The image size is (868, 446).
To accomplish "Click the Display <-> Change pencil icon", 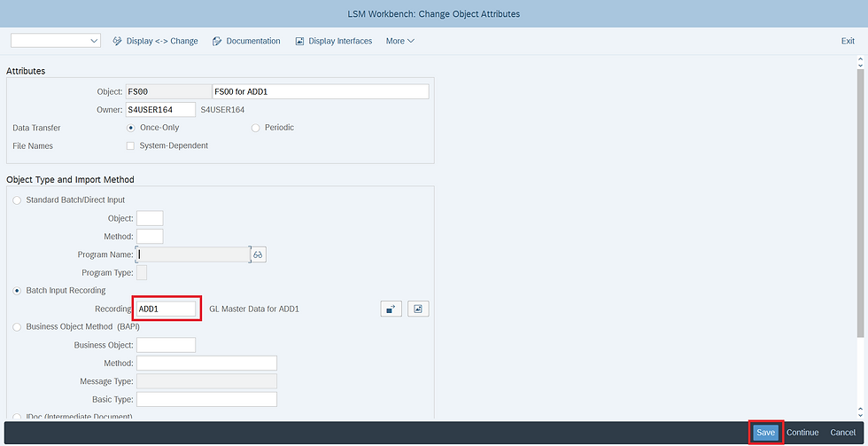I will pos(117,41).
